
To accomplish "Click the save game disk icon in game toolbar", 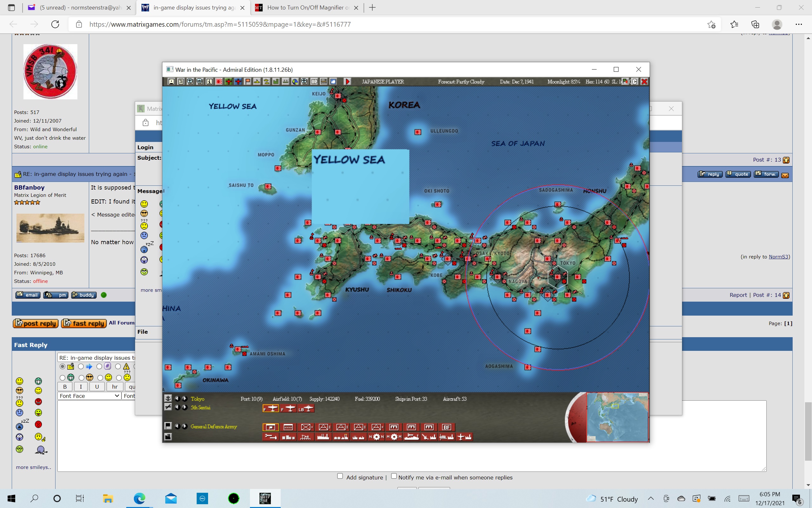I will pos(172,82).
